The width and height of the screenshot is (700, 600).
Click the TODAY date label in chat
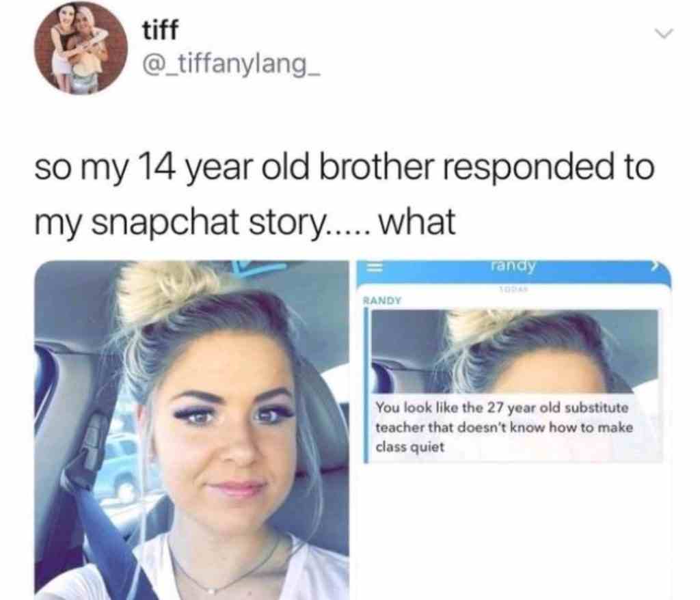tap(511, 290)
